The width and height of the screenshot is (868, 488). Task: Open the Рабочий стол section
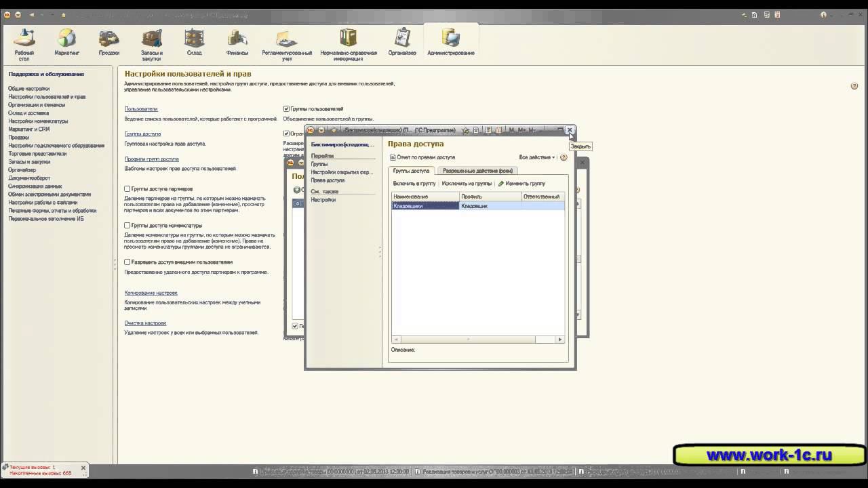(24, 45)
